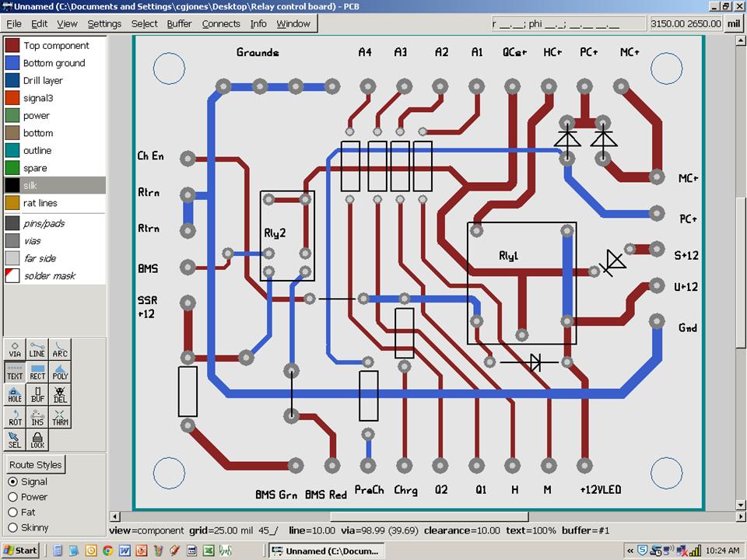Open the View menu
The image size is (747, 560).
pyautogui.click(x=67, y=23)
